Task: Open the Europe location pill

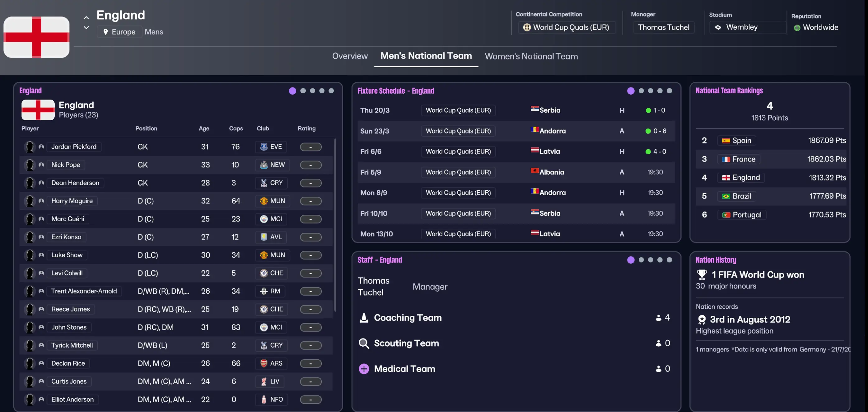Action: pos(119,32)
